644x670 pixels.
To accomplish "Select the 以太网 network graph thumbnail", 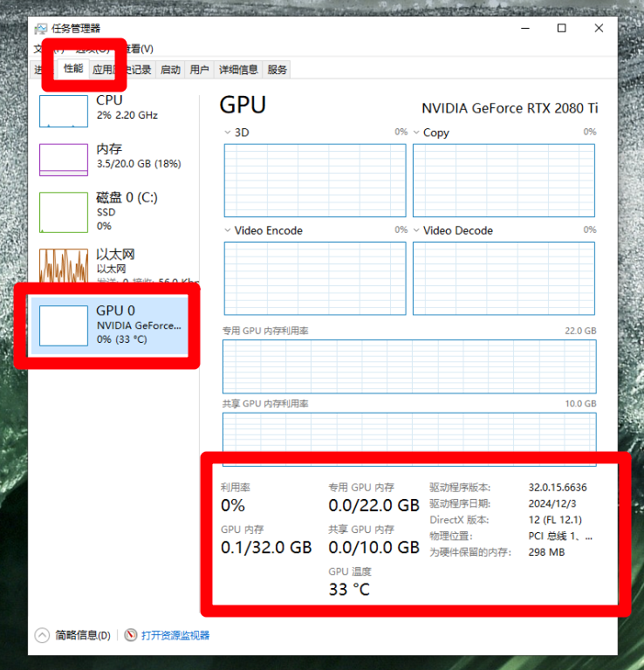I will coord(64,264).
